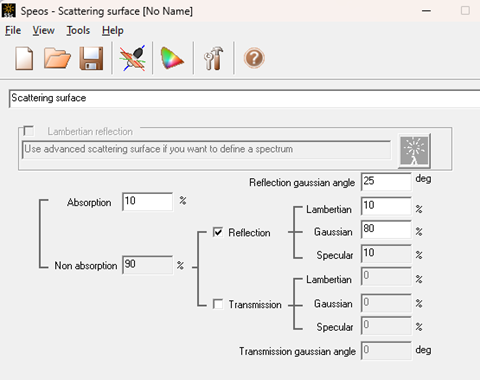Click the Reflection gaussian angle label
The width and height of the screenshot is (480, 380).
tap(302, 183)
